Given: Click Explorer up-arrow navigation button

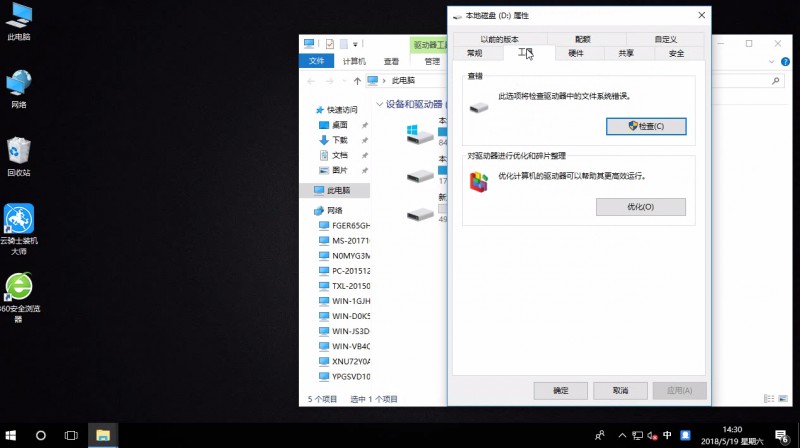Looking at the screenshot, I should pyautogui.click(x=357, y=81).
